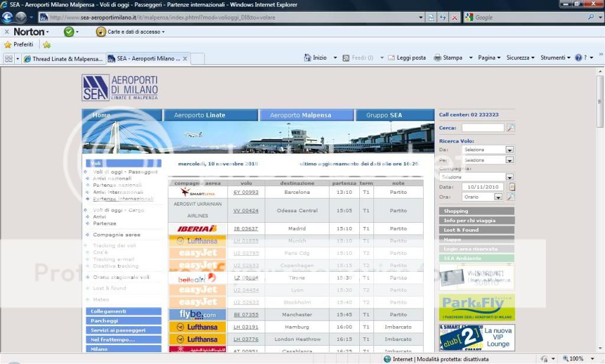Click the Preferiti star icon
Screen dimensions: 605x364
(x=8, y=44)
